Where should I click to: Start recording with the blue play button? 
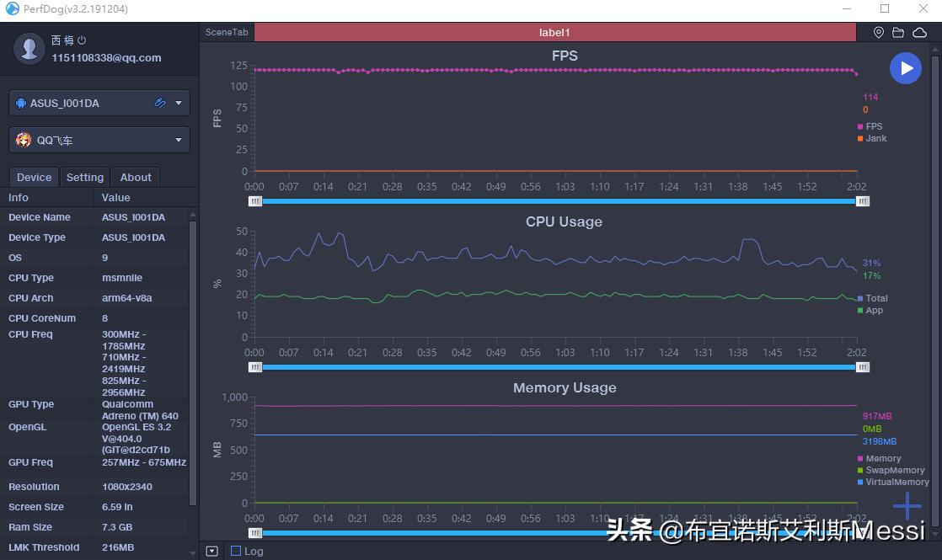coord(906,67)
